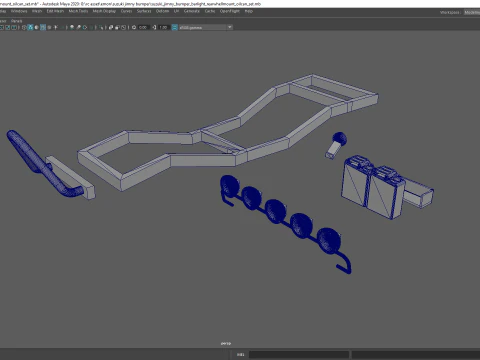Open the OpenFlight menu

click(x=230, y=11)
